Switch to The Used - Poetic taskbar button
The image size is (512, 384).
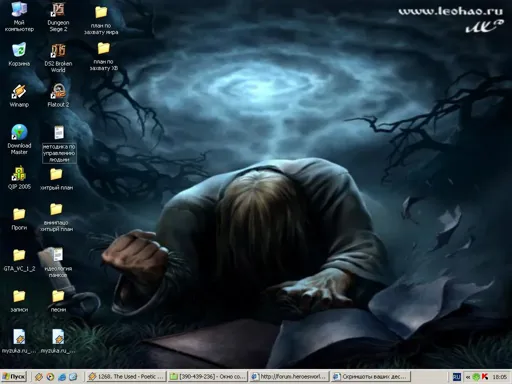pyautogui.click(x=126, y=377)
